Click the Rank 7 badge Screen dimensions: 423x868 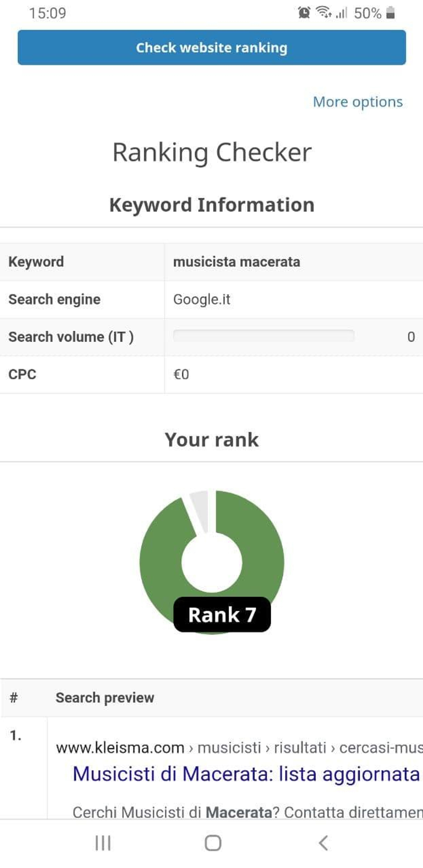pos(222,614)
